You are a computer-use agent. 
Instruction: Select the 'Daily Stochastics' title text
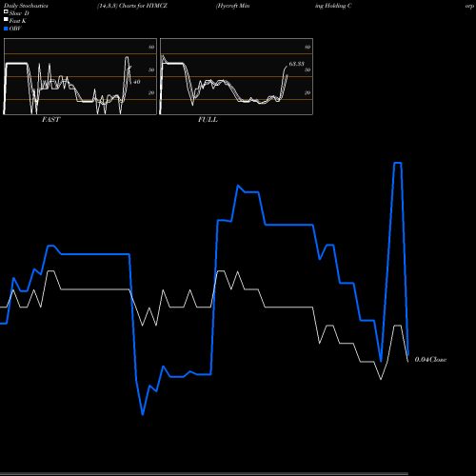tap(26, 6)
